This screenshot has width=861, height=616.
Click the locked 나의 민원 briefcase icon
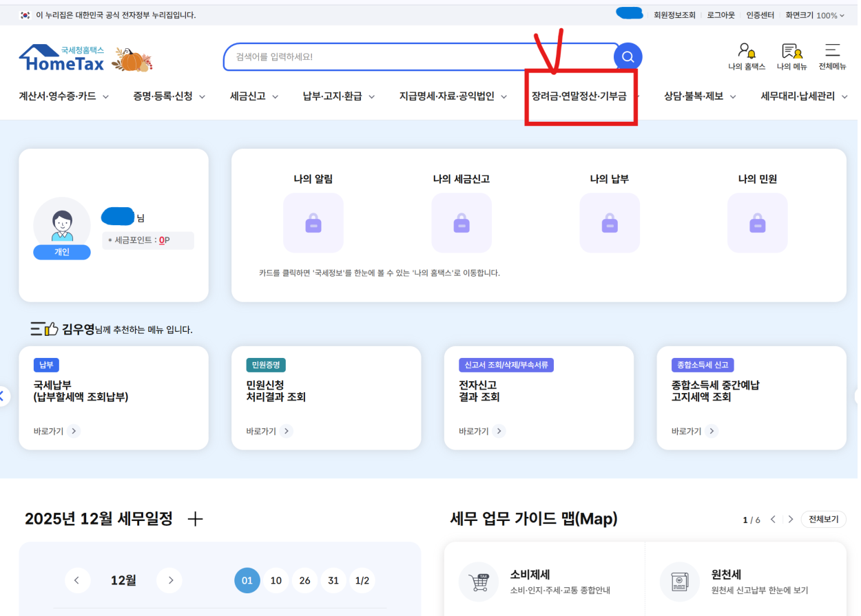758,222
